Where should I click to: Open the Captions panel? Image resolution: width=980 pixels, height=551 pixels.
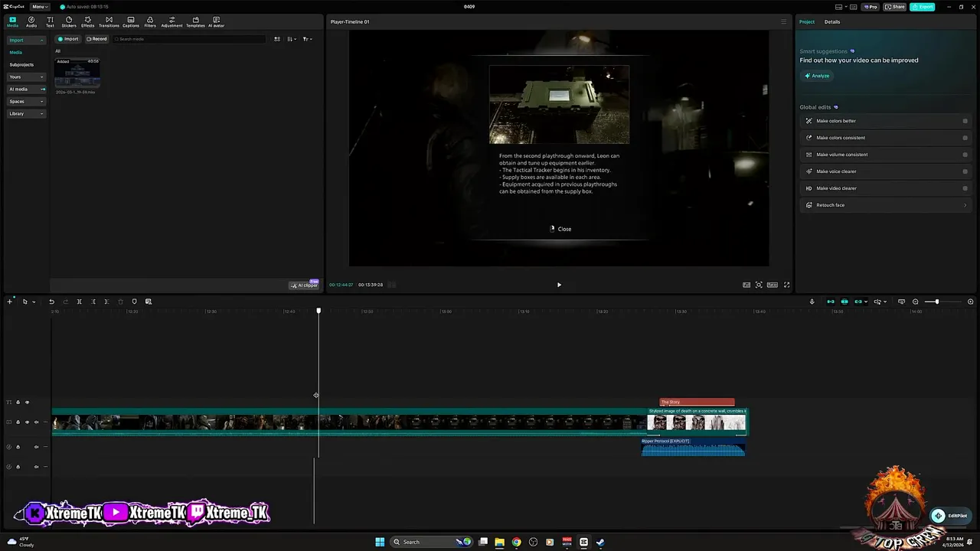131,22
